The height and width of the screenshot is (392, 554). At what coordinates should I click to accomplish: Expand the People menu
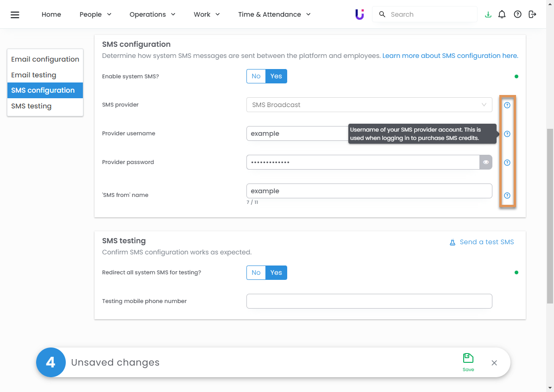point(95,14)
